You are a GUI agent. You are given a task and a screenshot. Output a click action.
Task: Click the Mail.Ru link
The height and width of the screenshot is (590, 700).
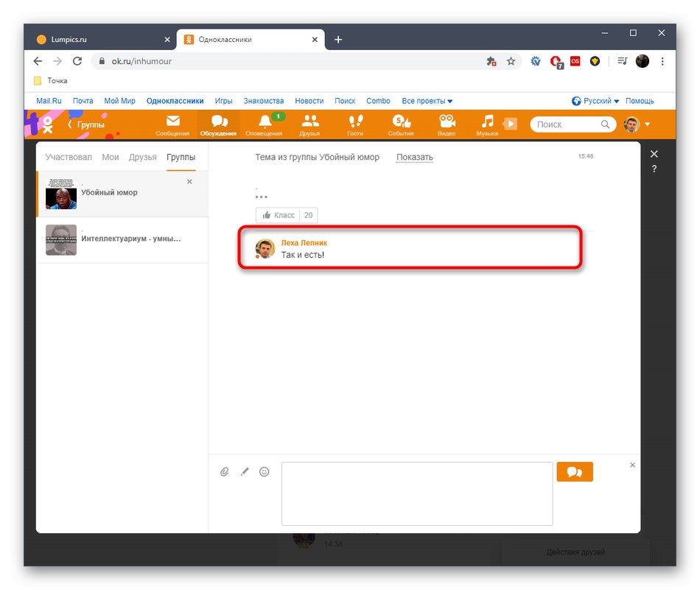[49, 101]
